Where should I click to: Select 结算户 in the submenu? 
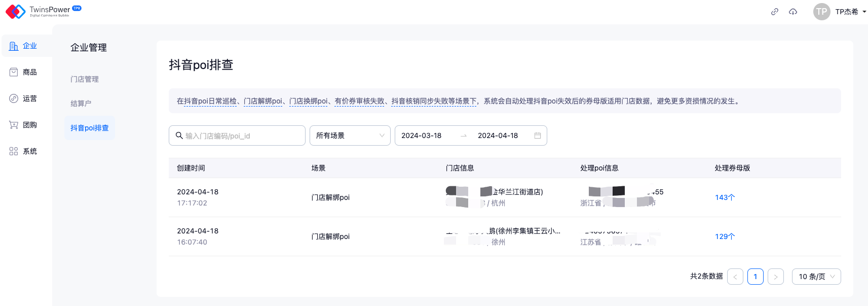point(81,104)
